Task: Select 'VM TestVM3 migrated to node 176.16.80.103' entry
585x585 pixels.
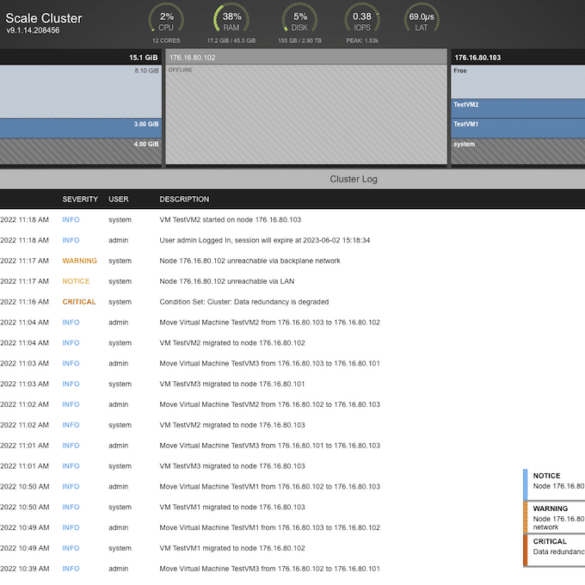Action: click(x=232, y=466)
